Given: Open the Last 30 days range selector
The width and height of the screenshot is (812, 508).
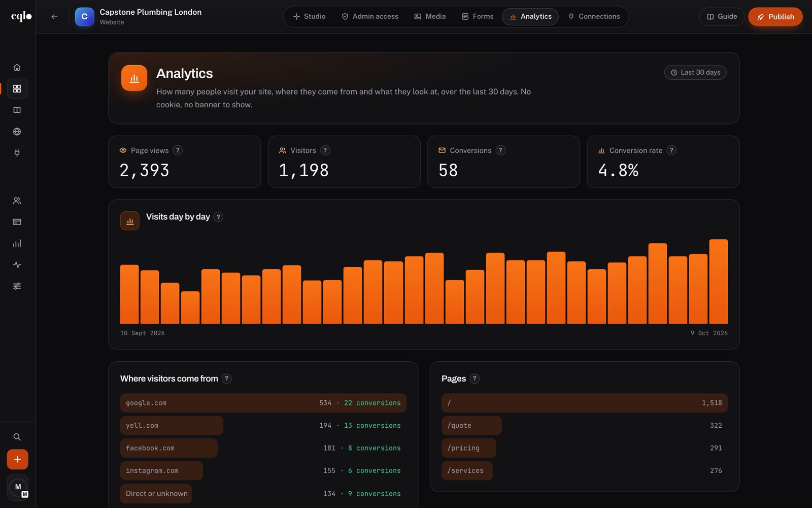Looking at the screenshot, I should 695,73.
